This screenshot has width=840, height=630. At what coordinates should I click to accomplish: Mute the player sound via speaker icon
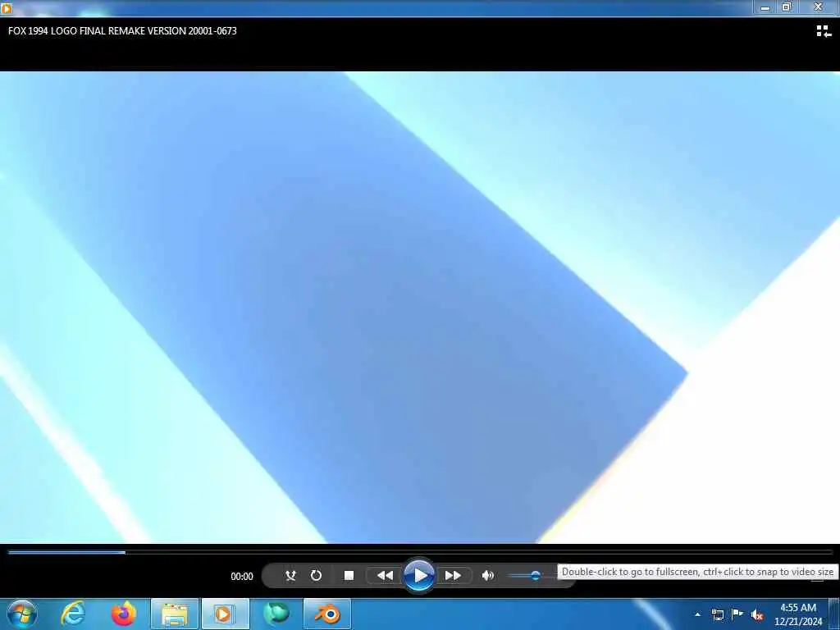coord(487,575)
